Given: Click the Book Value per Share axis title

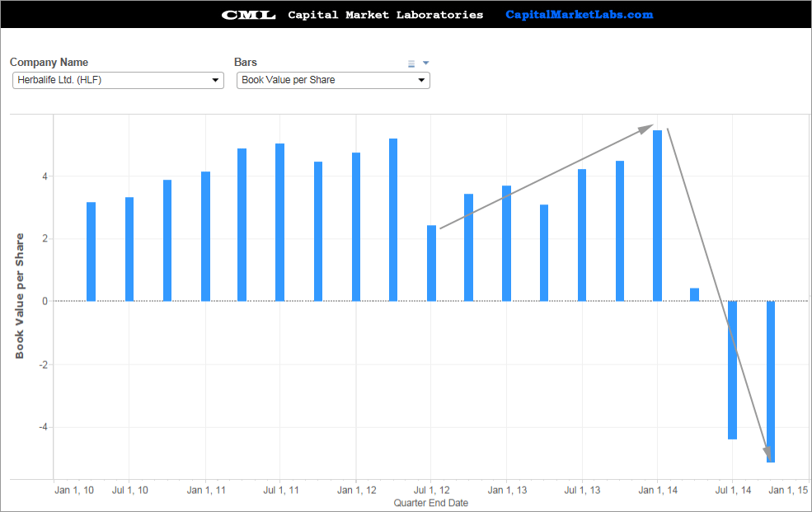Looking at the screenshot, I should tap(20, 296).
